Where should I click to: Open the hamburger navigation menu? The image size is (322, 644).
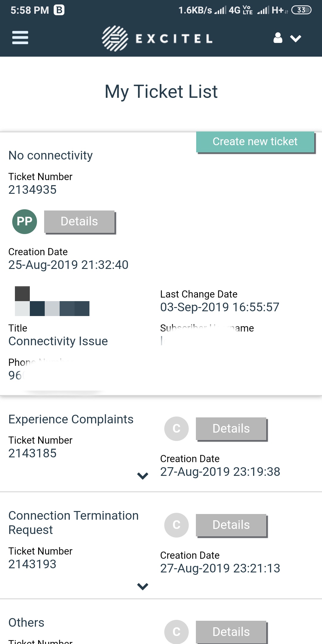(x=20, y=38)
